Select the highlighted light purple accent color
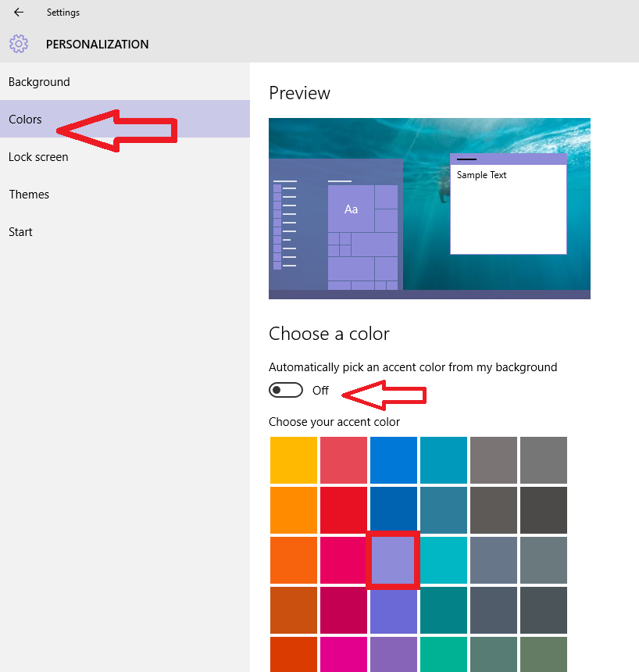Image resolution: width=639 pixels, height=672 pixels. click(x=393, y=559)
